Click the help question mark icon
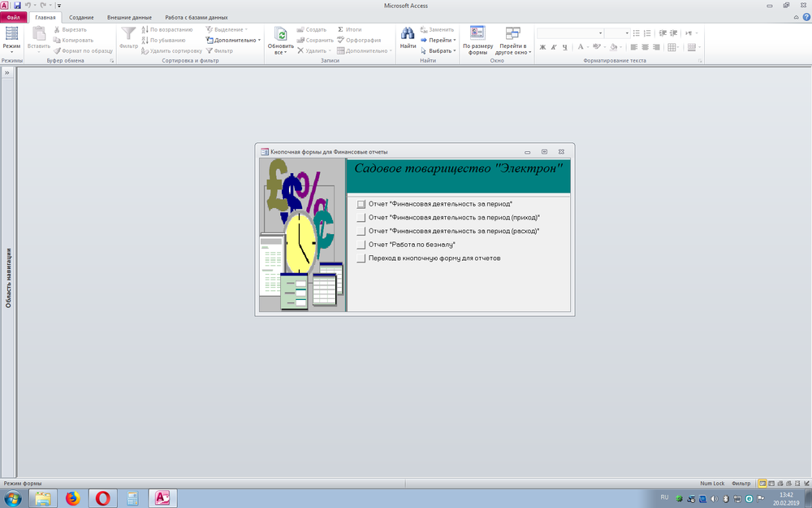Screen dimensions: 812x508 click(806, 17)
